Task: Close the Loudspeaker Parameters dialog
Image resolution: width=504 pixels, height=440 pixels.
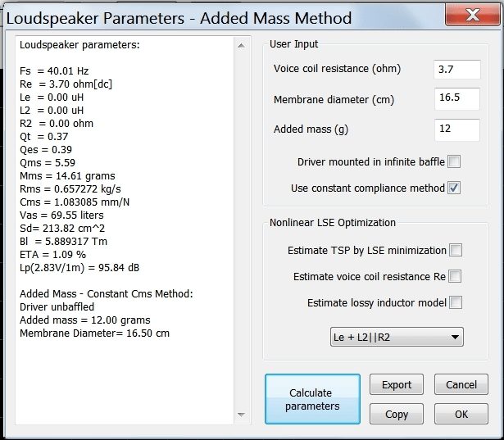Action: [x=472, y=15]
